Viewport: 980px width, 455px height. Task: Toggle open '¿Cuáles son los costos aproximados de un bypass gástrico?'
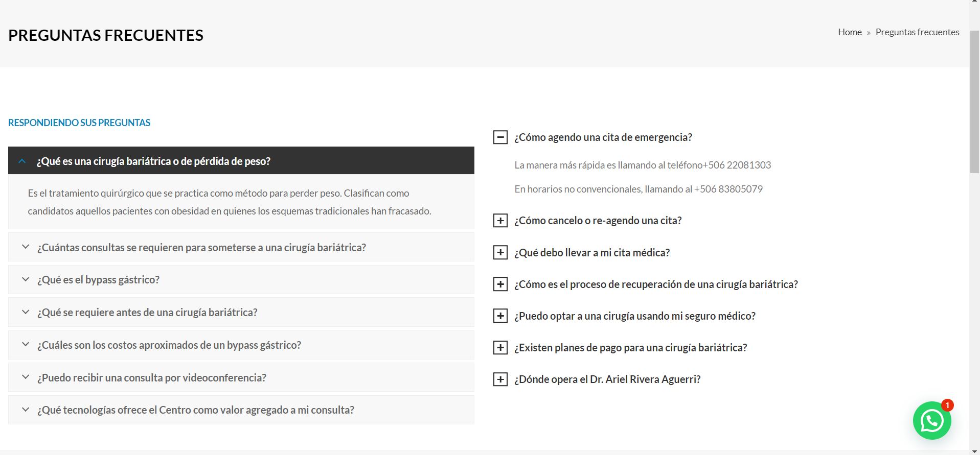(x=241, y=345)
